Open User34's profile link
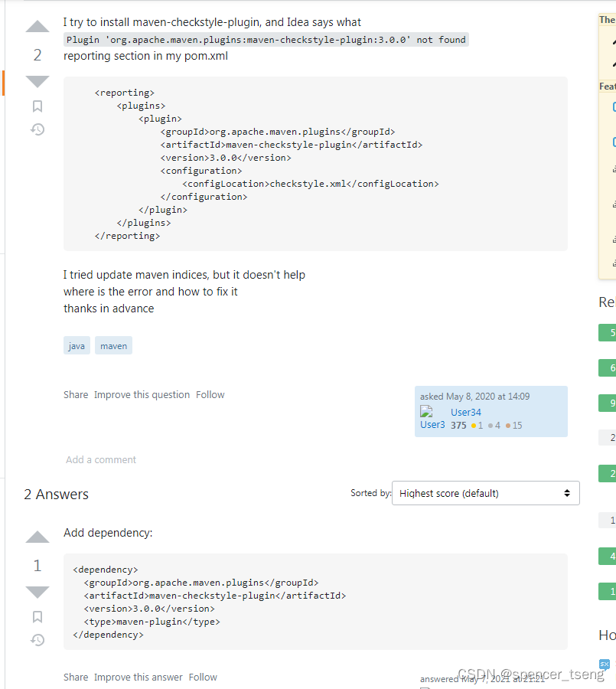Screen dimensions: 616x689 (466, 412)
